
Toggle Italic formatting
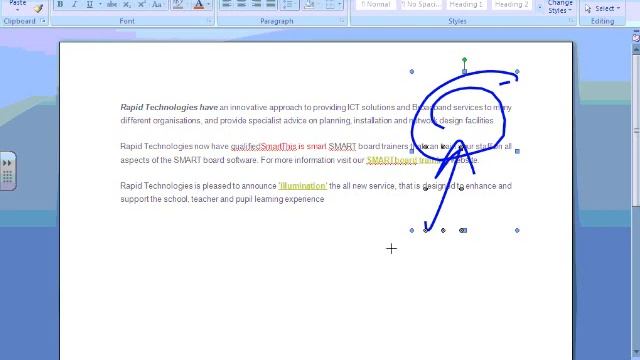[x=74, y=4]
